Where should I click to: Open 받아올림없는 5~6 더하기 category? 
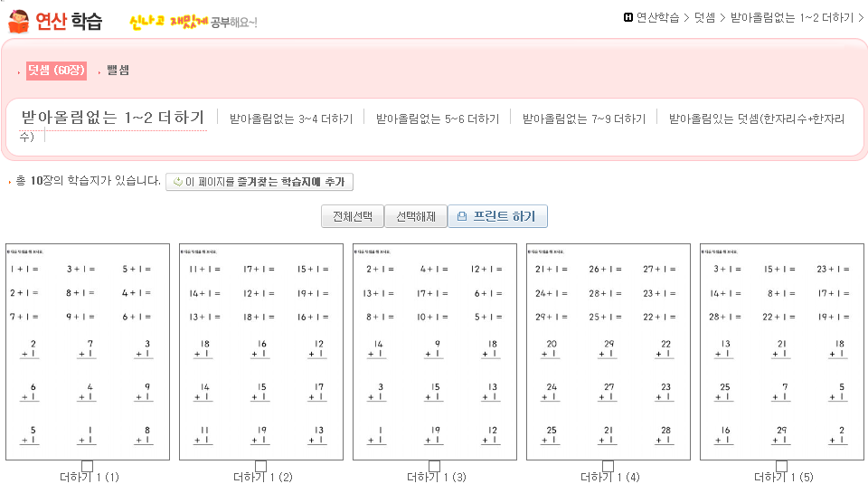pos(438,119)
